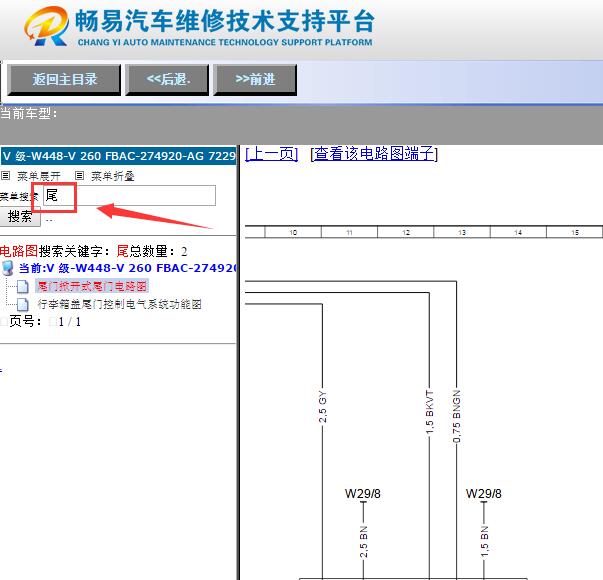Click the document icon beside 行李箱盖尾门控制电气系统功能图
Viewport: 603px width, 580px height.
(23, 305)
